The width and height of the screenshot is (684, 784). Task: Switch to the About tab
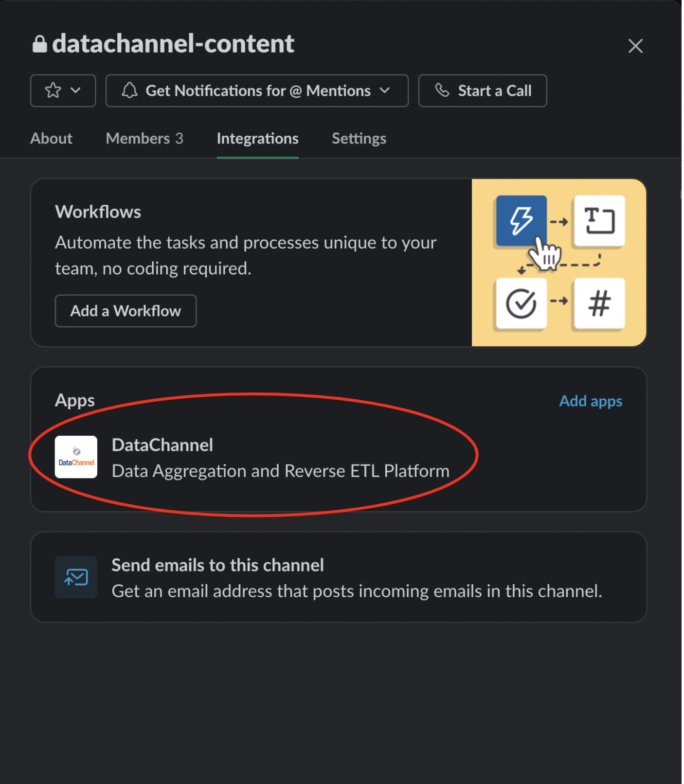(x=52, y=139)
